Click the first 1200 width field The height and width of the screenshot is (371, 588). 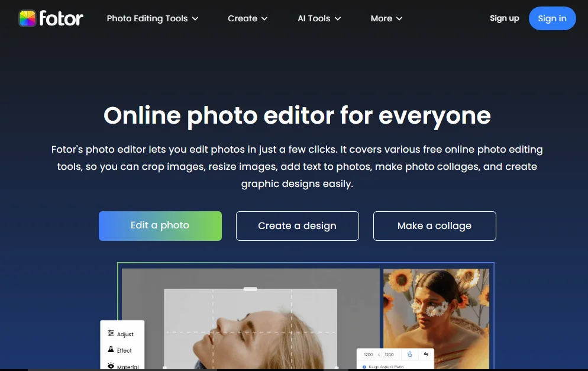pyautogui.click(x=369, y=354)
